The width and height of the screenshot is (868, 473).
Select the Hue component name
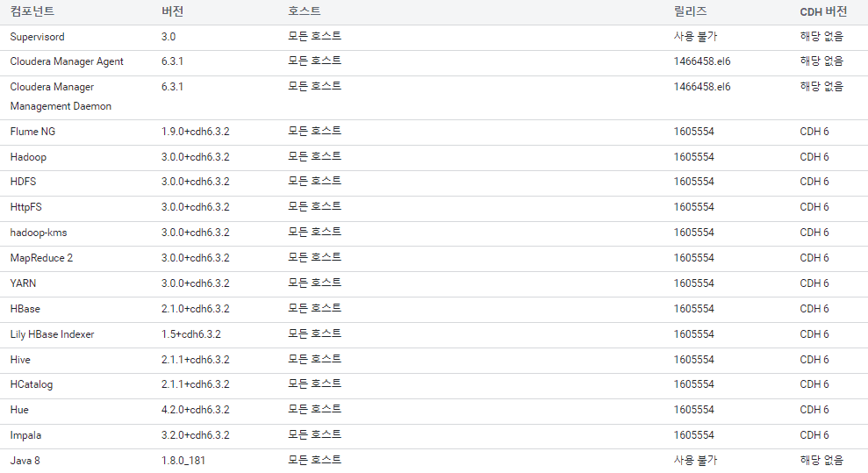(x=18, y=410)
